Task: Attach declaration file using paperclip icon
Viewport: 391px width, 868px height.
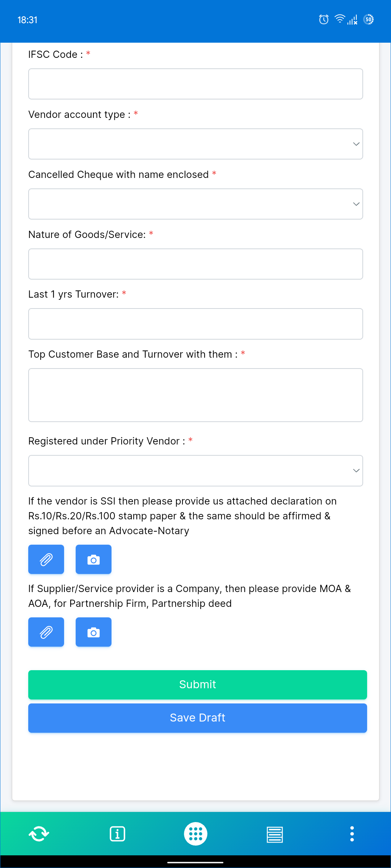Action: (46, 559)
